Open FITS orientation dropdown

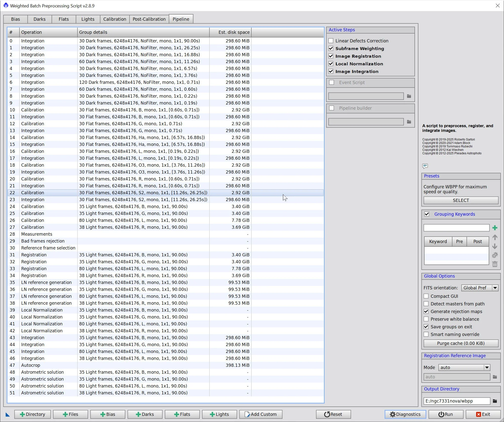click(480, 288)
